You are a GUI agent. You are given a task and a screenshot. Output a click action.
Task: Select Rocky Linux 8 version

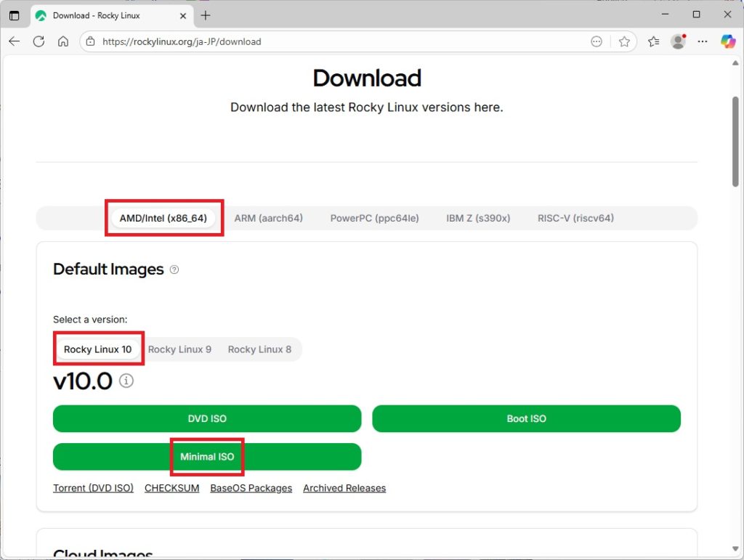click(x=259, y=349)
